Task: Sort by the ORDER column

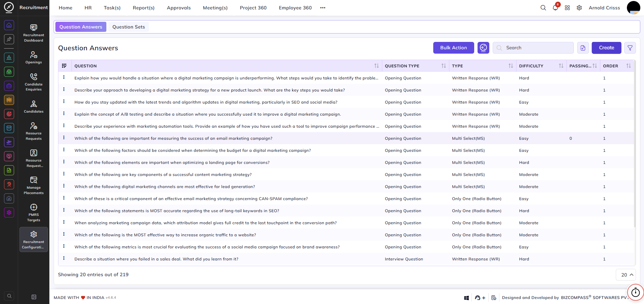Action: coord(629,66)
